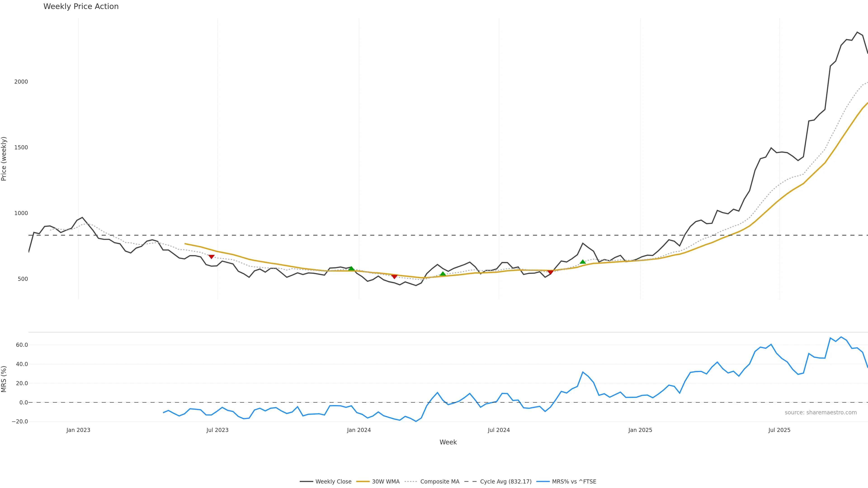Click the gold 30W WMA legend line swatch
This screenshot has height=488, width=868.
pos(363,482)
